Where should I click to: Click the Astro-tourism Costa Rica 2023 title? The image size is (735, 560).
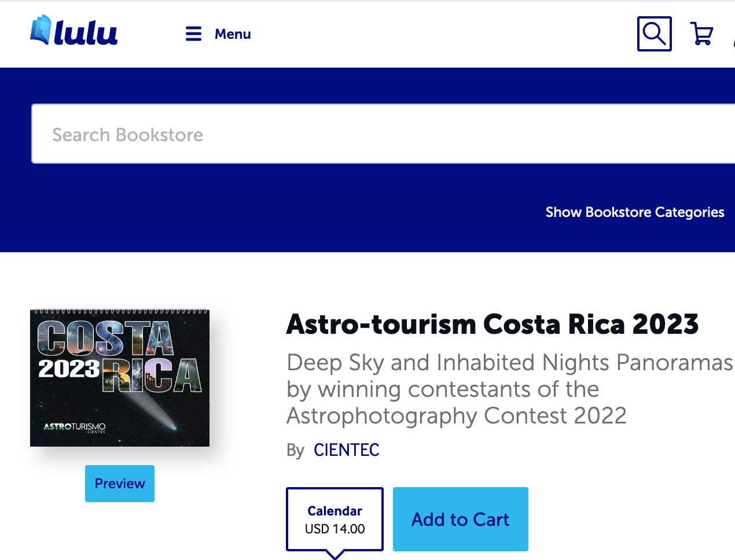492,325
